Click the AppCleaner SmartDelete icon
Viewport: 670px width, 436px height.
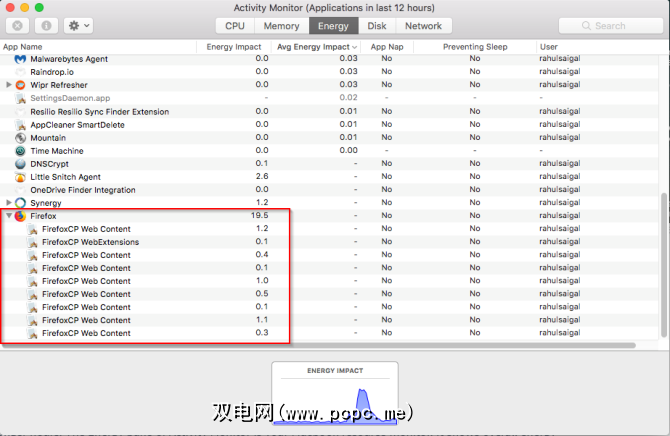(x=20, y=125)
